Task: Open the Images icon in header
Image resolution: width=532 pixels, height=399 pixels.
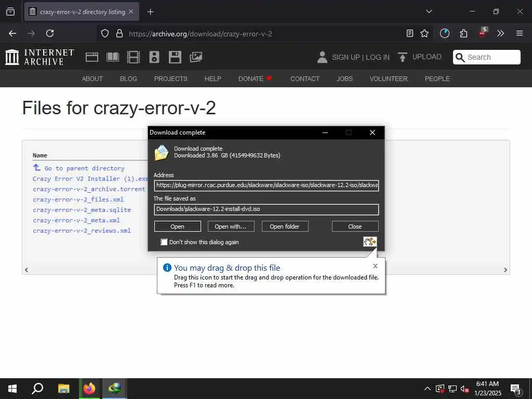Action: coord(196,57)
